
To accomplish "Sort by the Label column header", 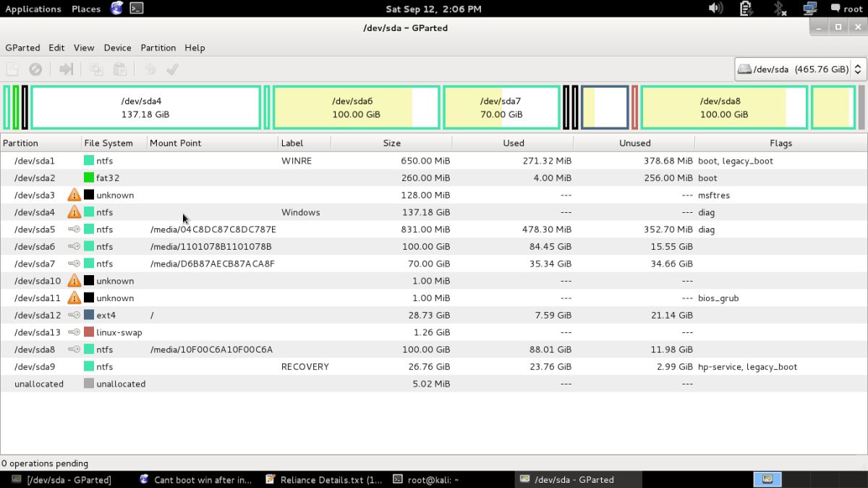I will click(305, 143).
